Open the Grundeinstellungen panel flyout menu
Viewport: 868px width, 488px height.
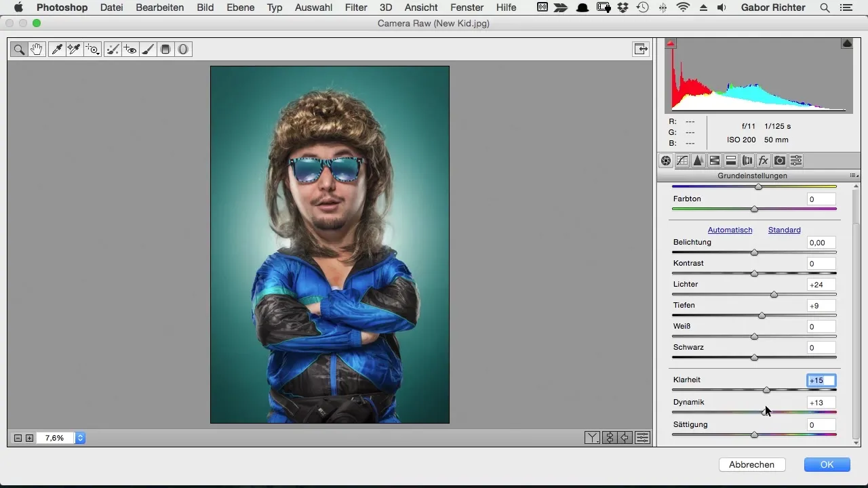click(853, 176)
